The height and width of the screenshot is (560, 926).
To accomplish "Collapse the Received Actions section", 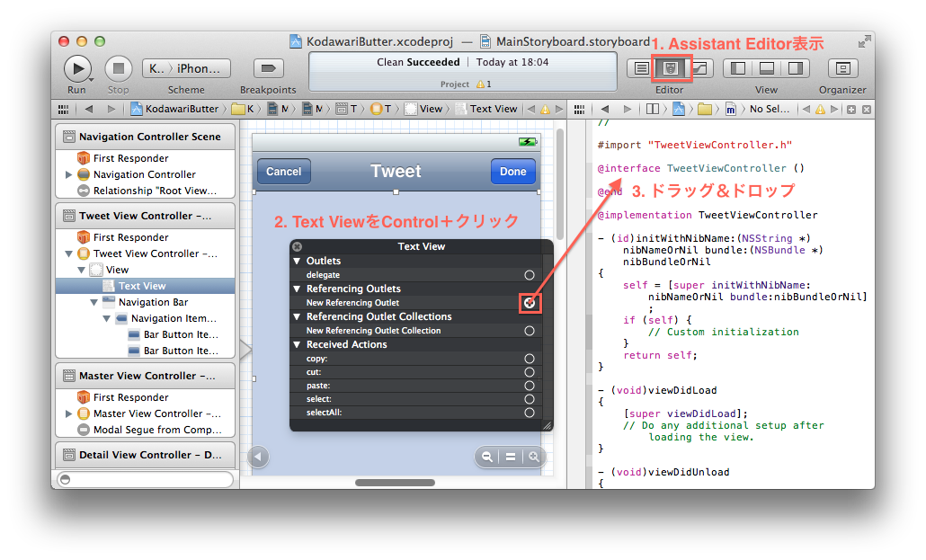I will (x=297, y=344).
